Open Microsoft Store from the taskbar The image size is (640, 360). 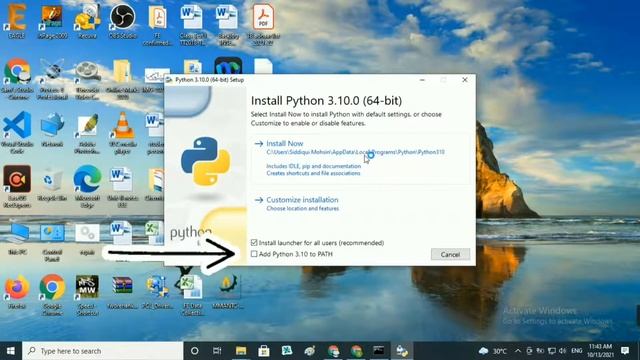point(264,351)
